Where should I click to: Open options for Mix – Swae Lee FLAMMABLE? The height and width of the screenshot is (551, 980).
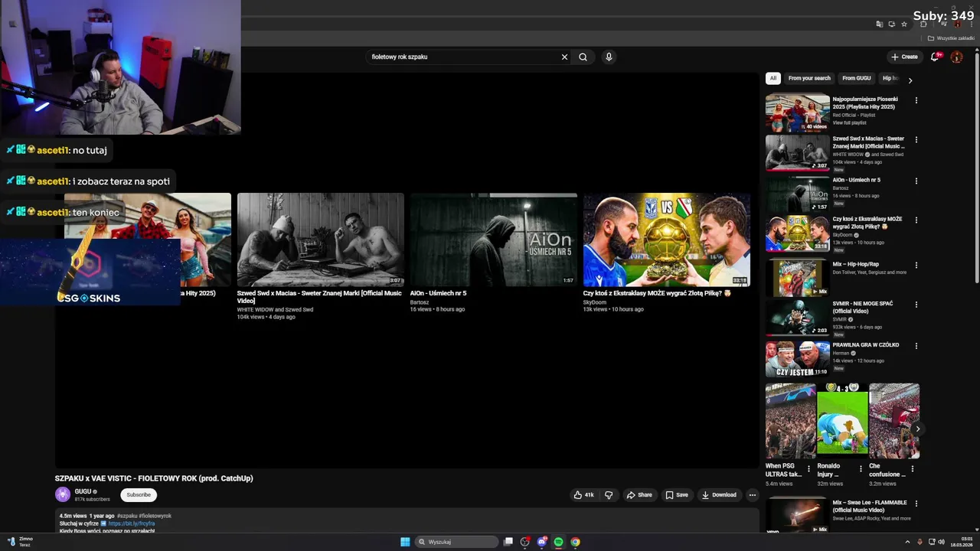[916, 504]
